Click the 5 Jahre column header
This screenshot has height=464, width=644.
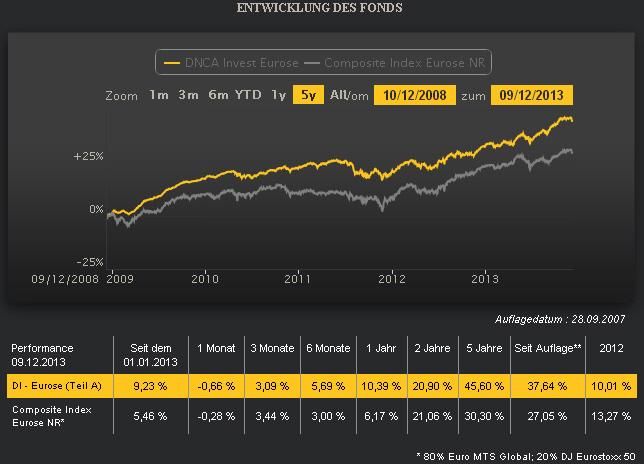coord(484,348)
